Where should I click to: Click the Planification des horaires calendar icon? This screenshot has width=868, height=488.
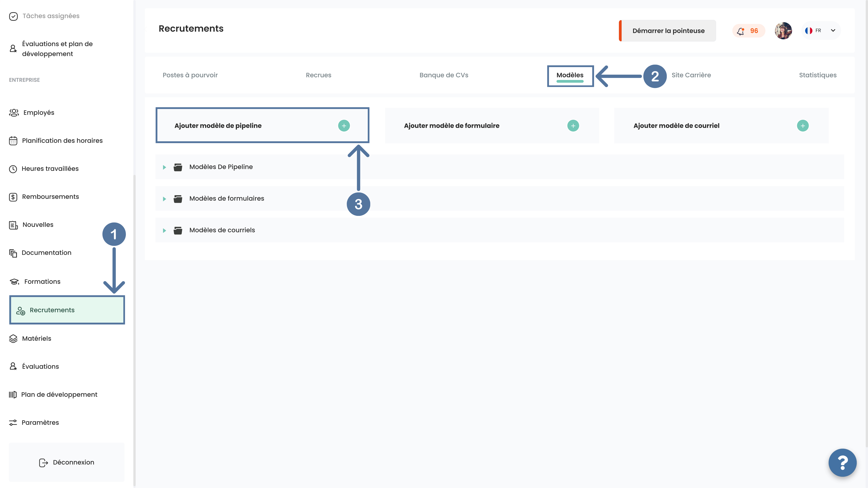click(x=13, y=141)
